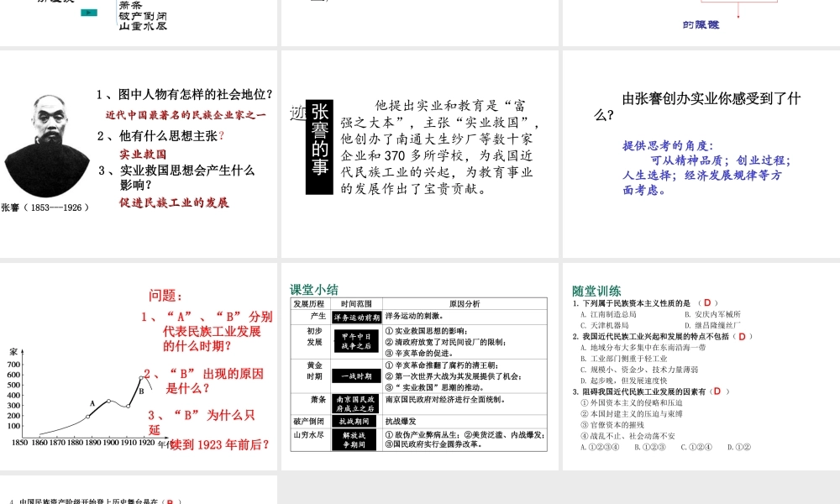The height and width of the screenshot is (504, 840).
Task: Click the 时间范围 column header
Action: (356, 304)
